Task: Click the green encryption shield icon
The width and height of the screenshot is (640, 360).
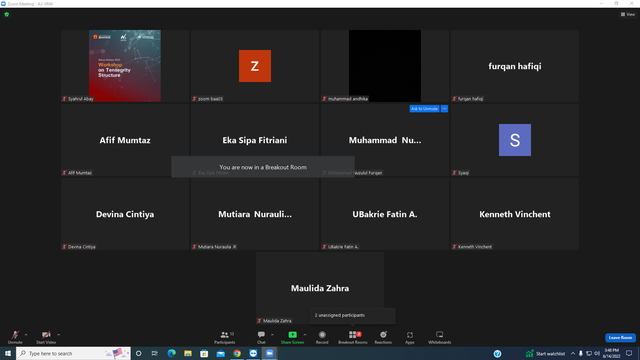Action: coord(7,14)
